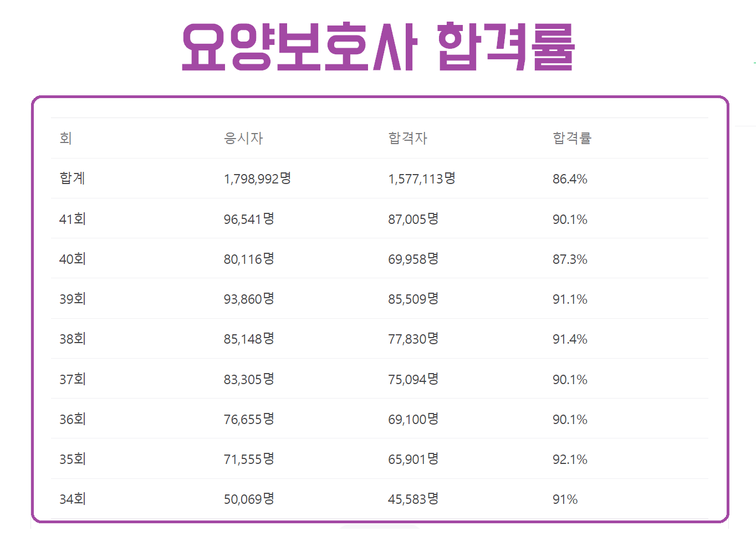The width and height of the screenshot is (756, 541).
Task: Click the 합계 row label
Action: click(72, 178)
